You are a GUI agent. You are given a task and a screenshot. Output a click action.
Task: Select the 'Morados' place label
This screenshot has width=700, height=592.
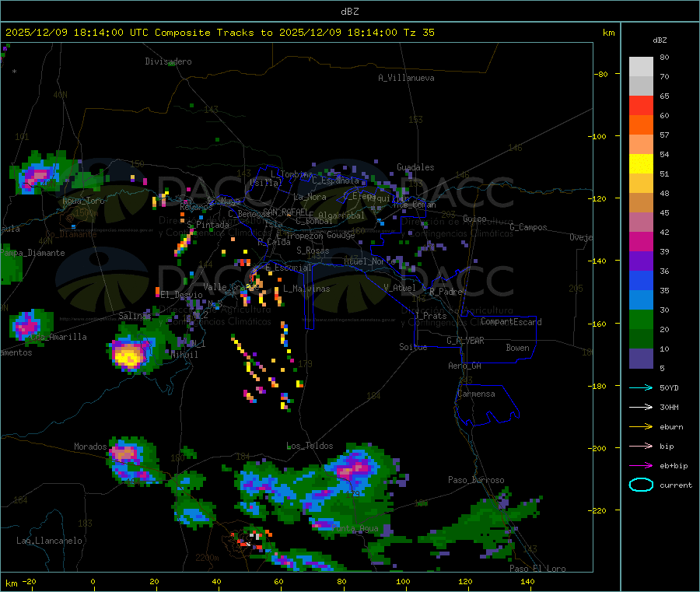click(90, 447)
